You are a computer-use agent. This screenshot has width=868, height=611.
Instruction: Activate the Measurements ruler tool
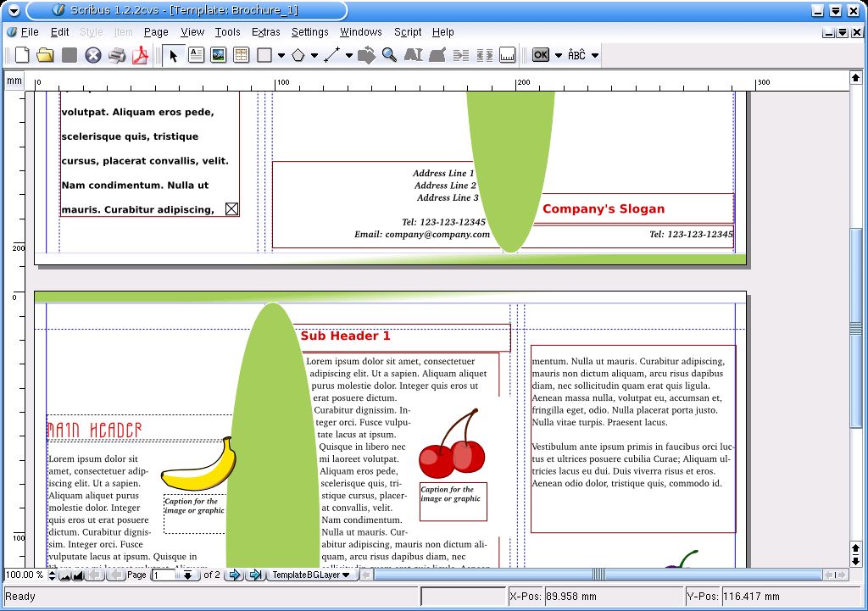pyautogui.click(x=507, y=55)
